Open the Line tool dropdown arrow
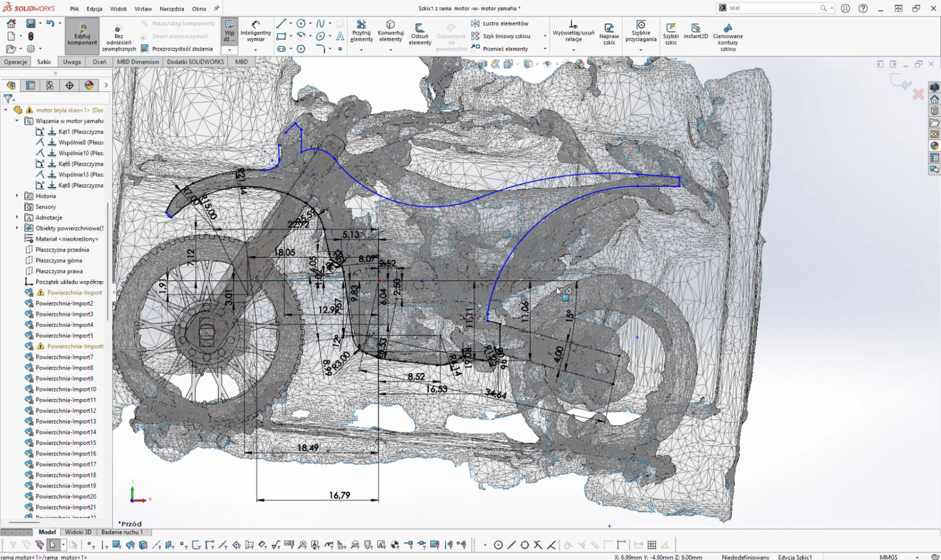Viewport: 941px width, 560px height. (291, 24)
